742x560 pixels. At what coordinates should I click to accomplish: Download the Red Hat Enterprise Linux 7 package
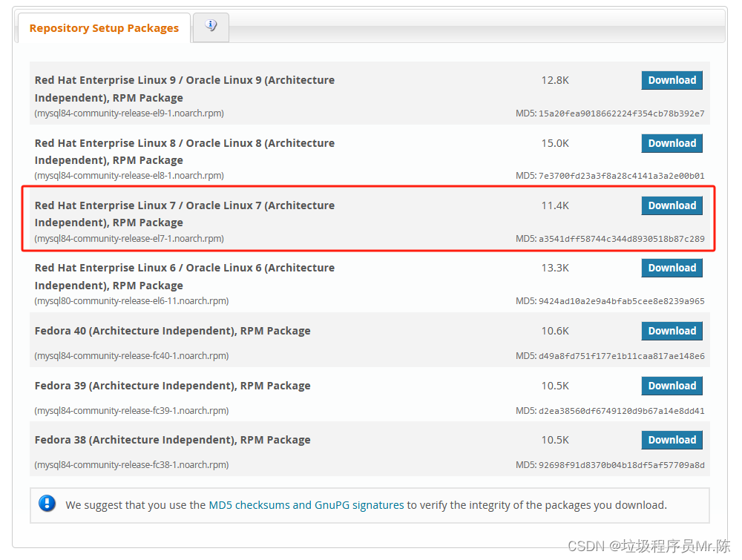[x=672, y=205]
